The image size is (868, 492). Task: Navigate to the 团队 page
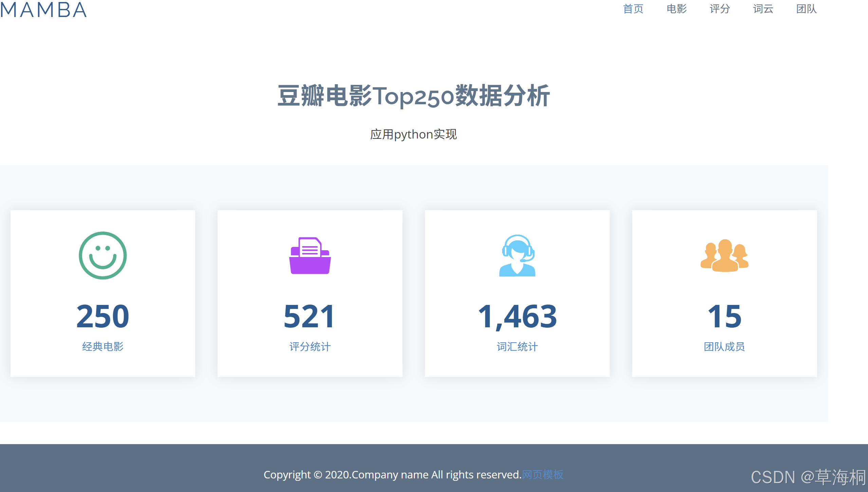806,9
